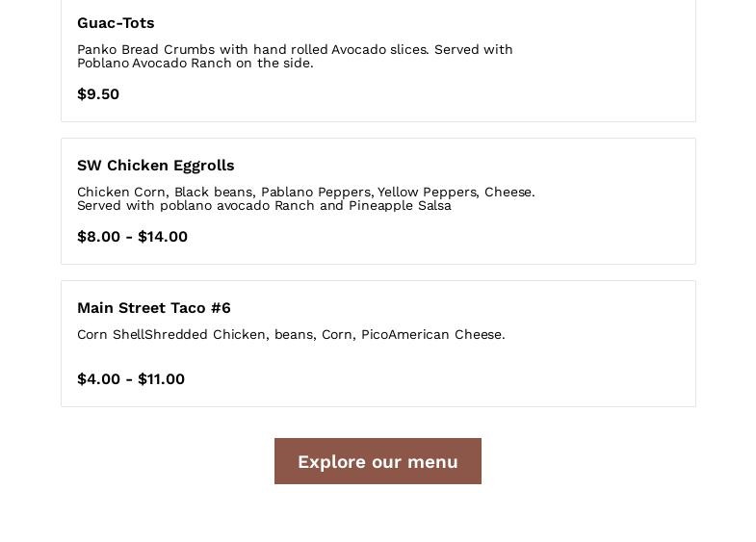Click the $4.00 taco starting price
Screen dimensions: 756x542
point(98,379)
